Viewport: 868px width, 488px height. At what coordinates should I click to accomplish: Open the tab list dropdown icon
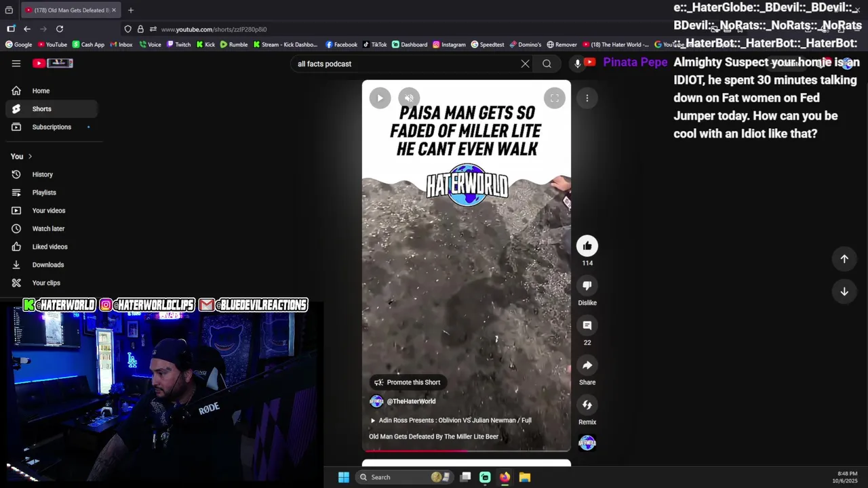9,10
